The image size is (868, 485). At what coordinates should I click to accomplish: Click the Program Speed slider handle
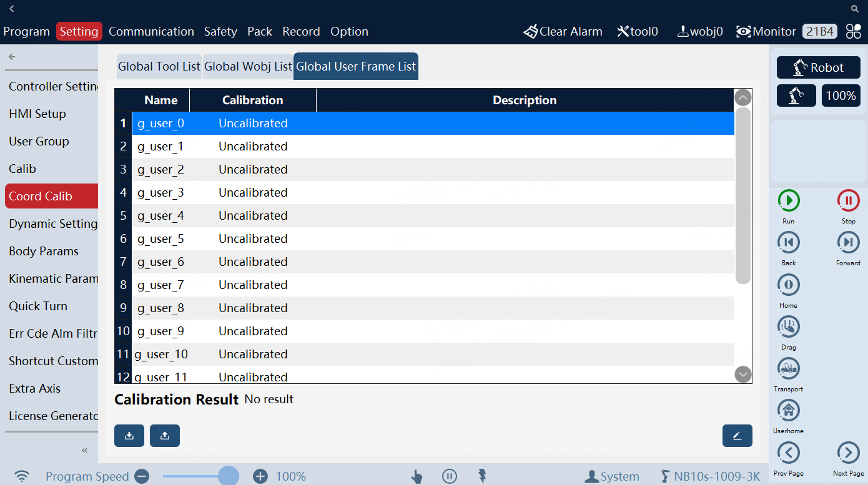pos(229,476)
